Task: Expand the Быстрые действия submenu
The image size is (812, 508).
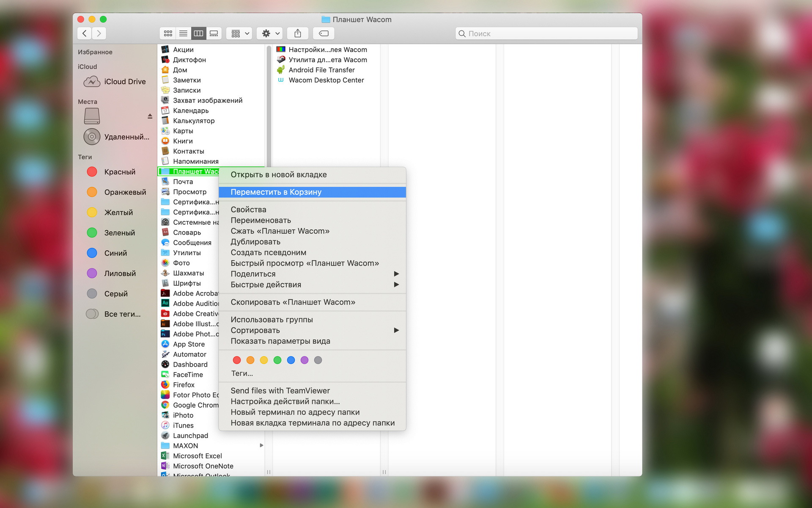Action: click(x=312, y=285)
